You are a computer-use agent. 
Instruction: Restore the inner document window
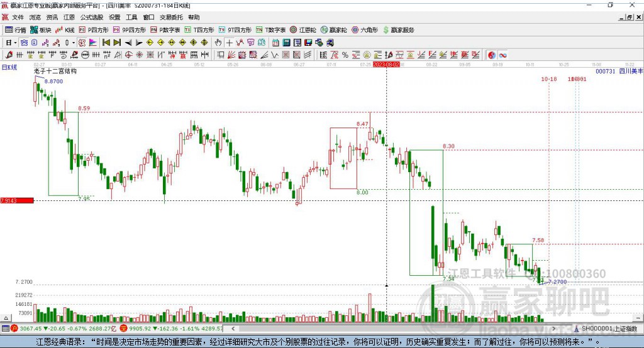click(x=630, y=17)
